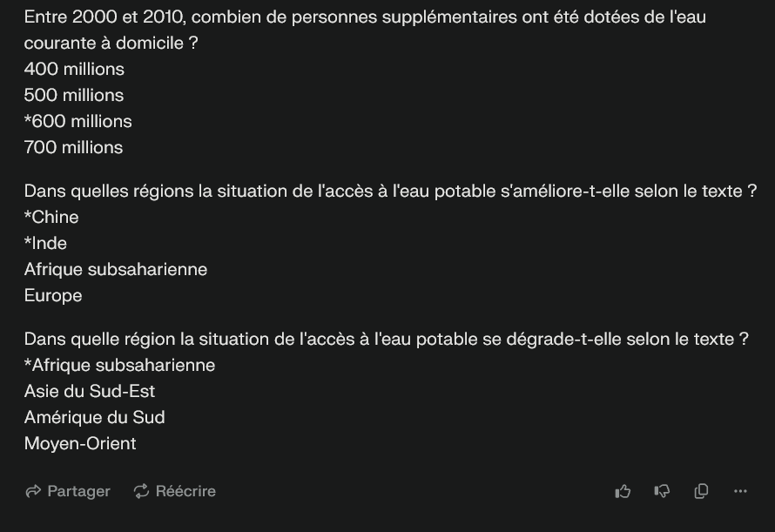
Task: Click the Réécrire button label
Action: tap(185, 491)
